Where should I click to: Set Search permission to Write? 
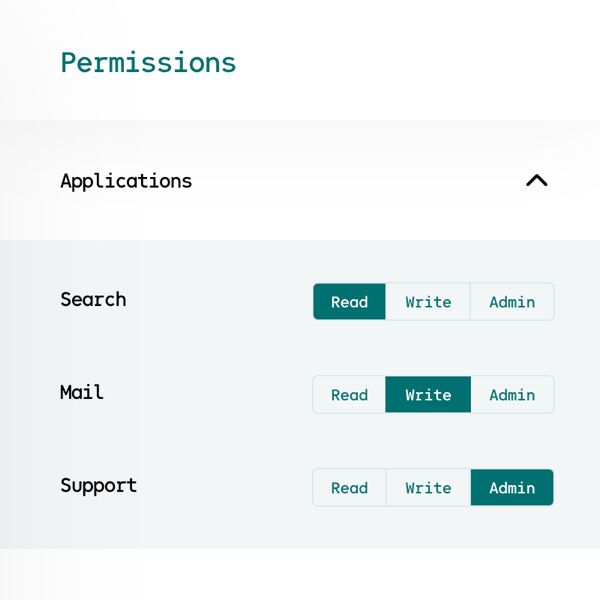[428, 301]
